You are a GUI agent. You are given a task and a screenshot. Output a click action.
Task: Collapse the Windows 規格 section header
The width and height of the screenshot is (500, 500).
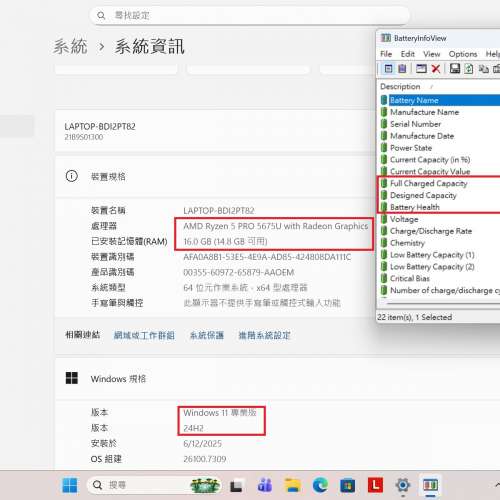click(277, 378)
